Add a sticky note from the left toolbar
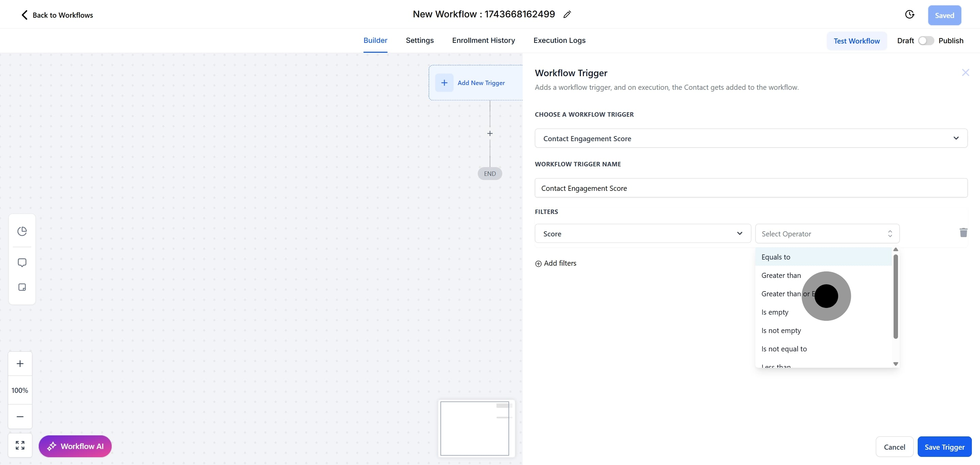980x465 pixels. coord(22,287)
